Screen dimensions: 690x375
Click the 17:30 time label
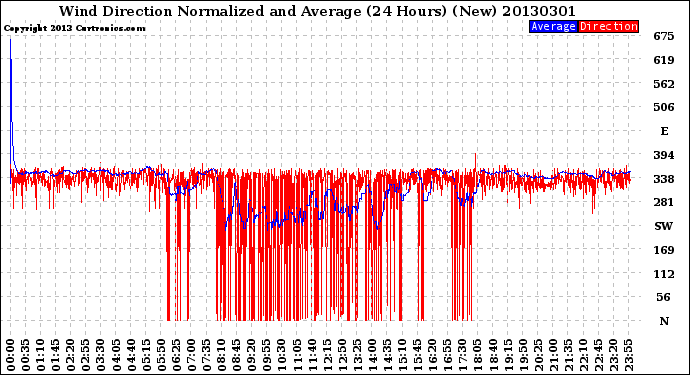click(462, 355)
